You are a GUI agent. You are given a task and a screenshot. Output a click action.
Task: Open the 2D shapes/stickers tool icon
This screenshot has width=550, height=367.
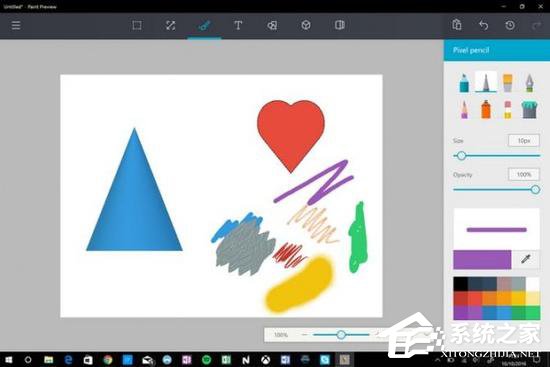(x=272, y=25)
